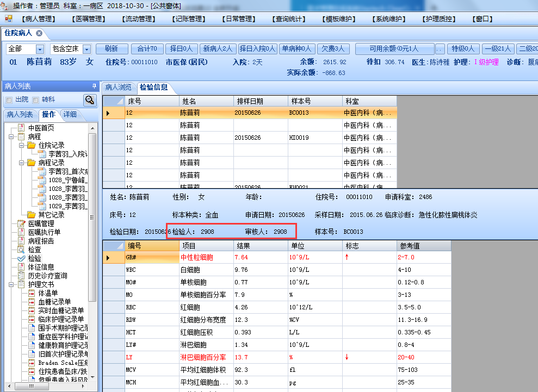
Task: Open the 实时血糖记录单 icon
Action: [x=32, y=310]
